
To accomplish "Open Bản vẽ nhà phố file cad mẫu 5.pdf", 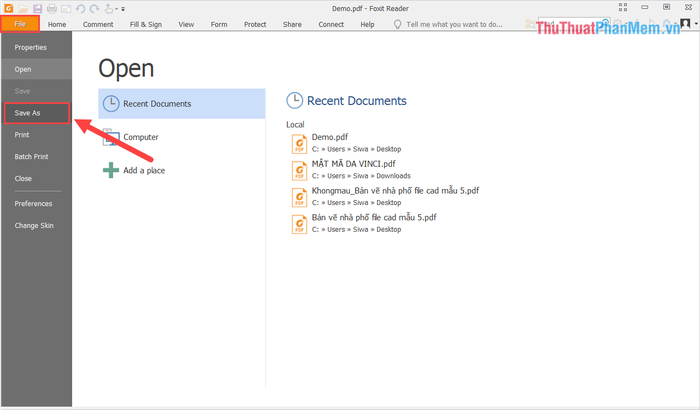I will pos(374,218).
